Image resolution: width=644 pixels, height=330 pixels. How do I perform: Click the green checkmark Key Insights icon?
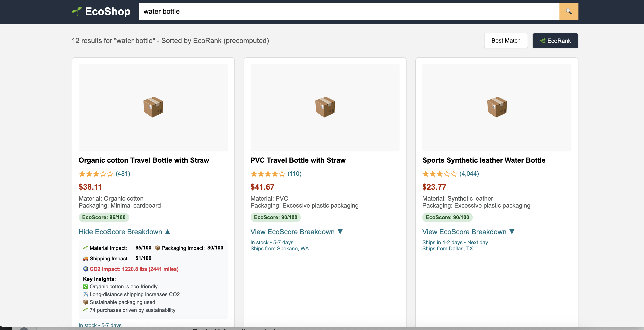85,286
